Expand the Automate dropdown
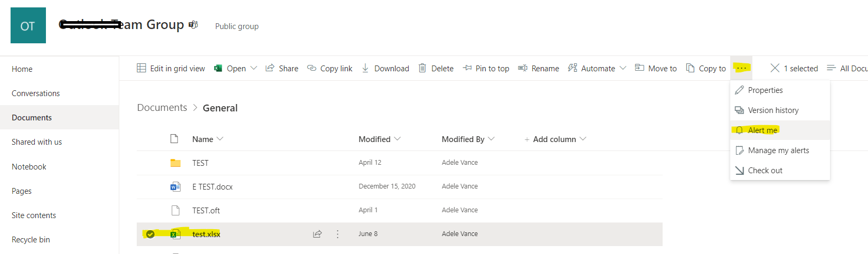 (623, 68)
